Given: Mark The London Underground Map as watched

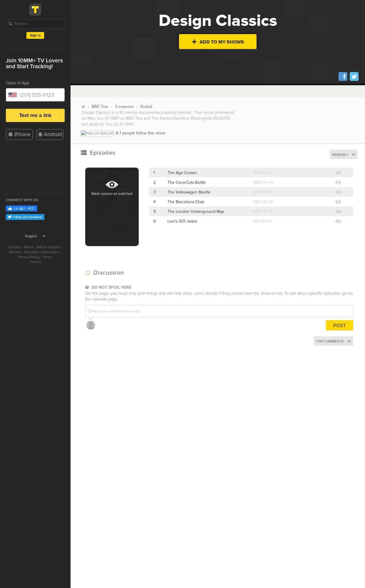Looking at the screenshot, I should point(338,212).
